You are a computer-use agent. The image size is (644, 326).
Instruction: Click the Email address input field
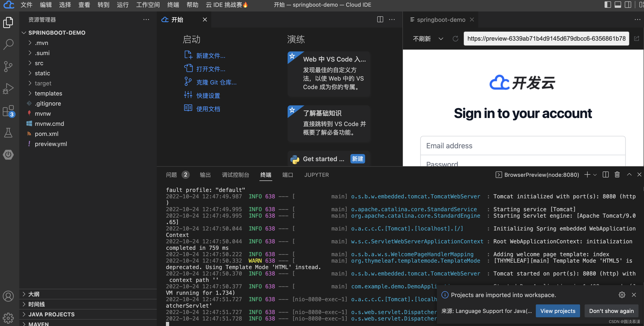523,146
